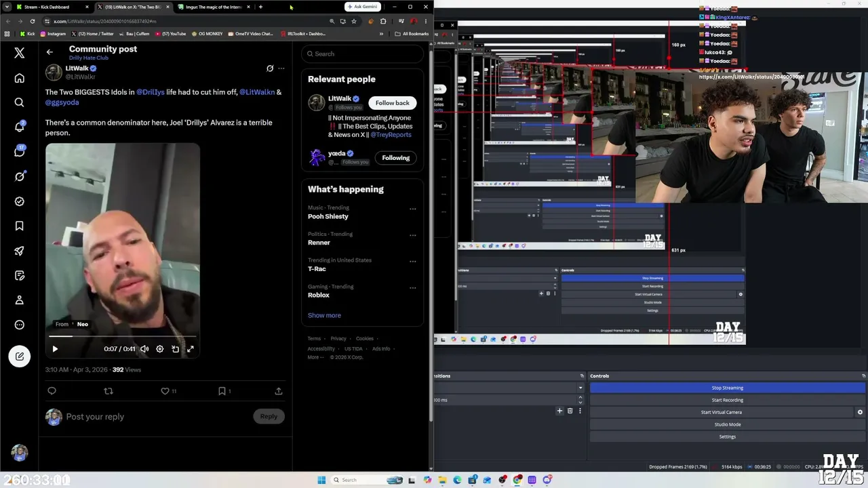Open X home from the sidebar house icon
The image size is (868, 488).
19,78
